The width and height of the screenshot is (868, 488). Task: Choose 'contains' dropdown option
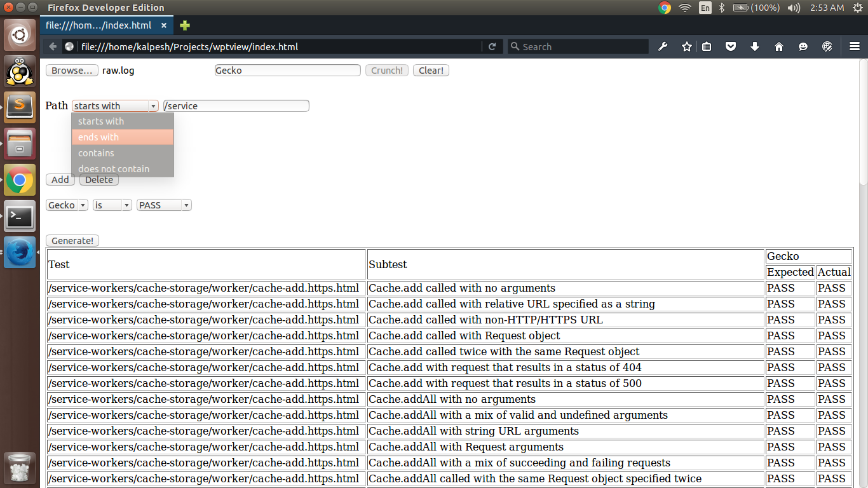pos(123,153)
